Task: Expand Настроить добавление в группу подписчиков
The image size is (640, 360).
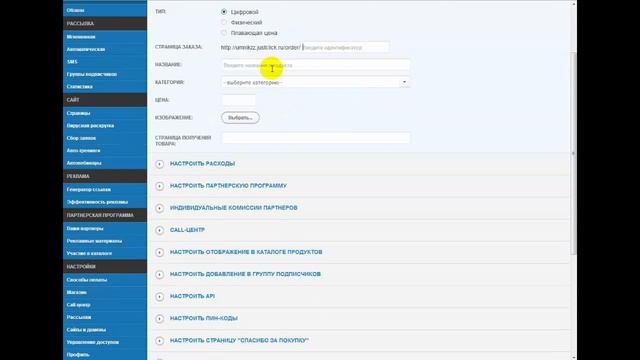Action: 245,274
